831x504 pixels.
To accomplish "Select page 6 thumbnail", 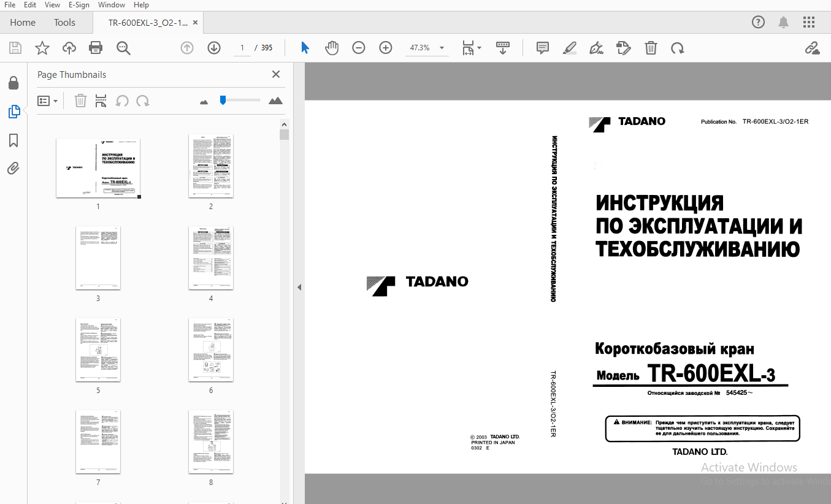I will coord(211,350).
